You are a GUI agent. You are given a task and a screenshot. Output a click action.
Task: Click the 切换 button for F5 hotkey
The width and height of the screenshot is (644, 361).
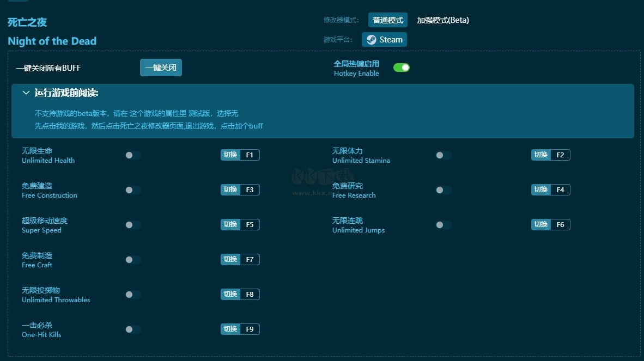pyautogui.click(x=230, y=224)
